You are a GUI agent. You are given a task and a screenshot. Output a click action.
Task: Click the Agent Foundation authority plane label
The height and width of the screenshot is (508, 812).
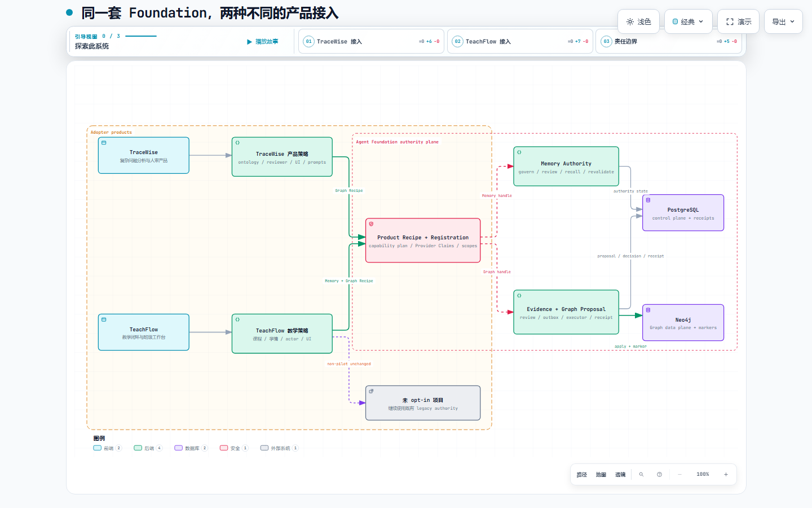397,142
